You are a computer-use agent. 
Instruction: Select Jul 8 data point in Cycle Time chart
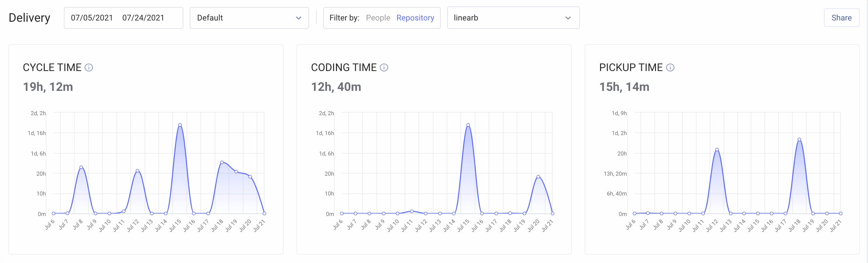pyautogui.click(x=81, y=167)
